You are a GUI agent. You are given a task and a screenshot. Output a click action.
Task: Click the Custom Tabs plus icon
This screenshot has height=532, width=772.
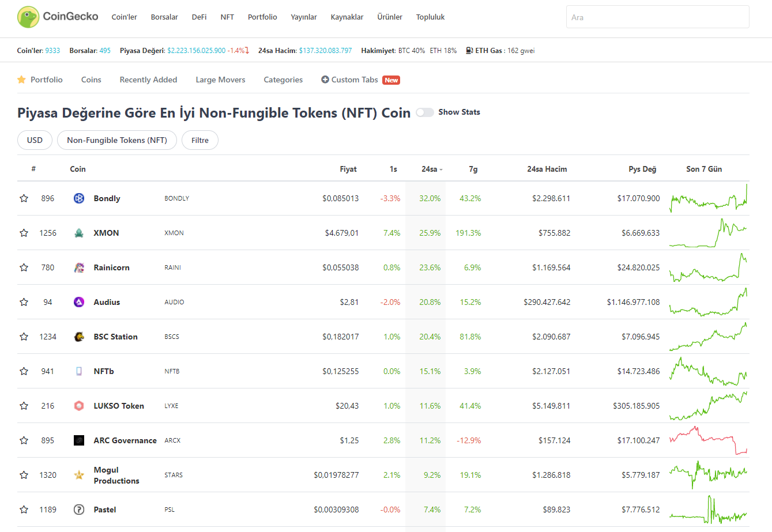pos(325,80)
